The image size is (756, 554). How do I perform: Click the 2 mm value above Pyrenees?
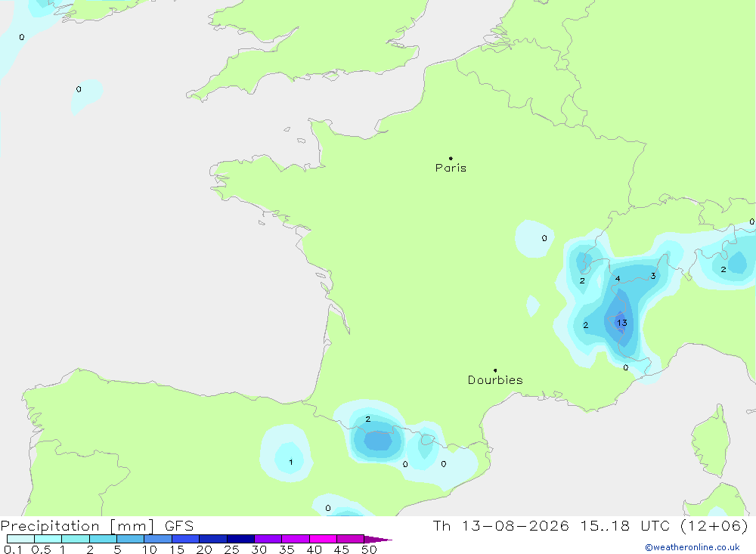coord(368,419)
